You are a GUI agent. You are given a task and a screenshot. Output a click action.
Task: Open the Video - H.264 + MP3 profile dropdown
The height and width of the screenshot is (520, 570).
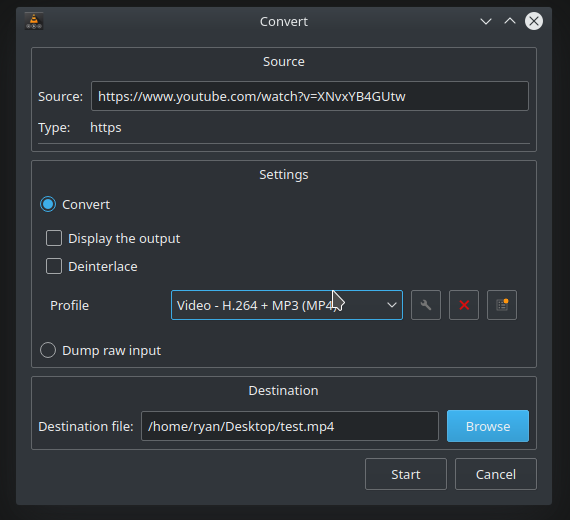[x=287, y=305]
